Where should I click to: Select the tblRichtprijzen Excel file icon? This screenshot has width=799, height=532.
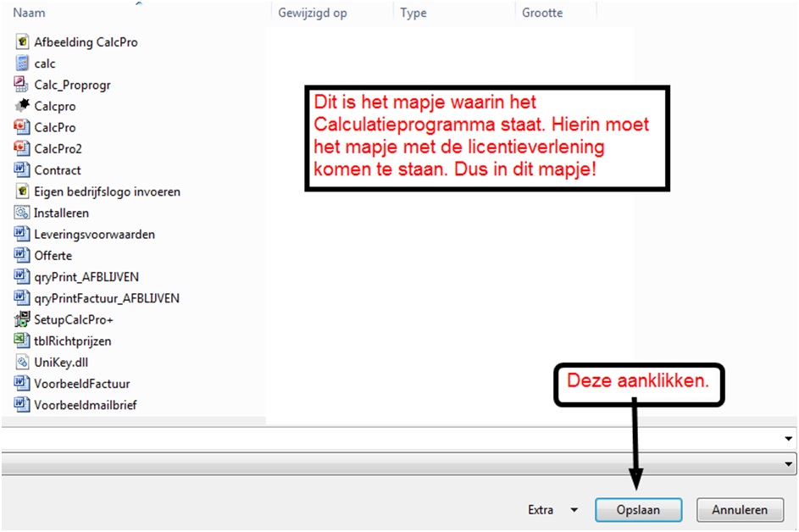(x=22, y=341)
